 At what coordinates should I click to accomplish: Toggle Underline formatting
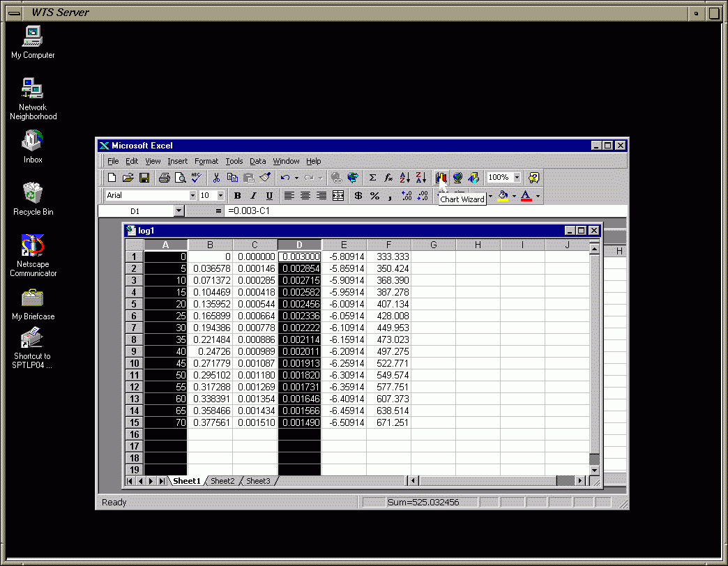(269, 196)
